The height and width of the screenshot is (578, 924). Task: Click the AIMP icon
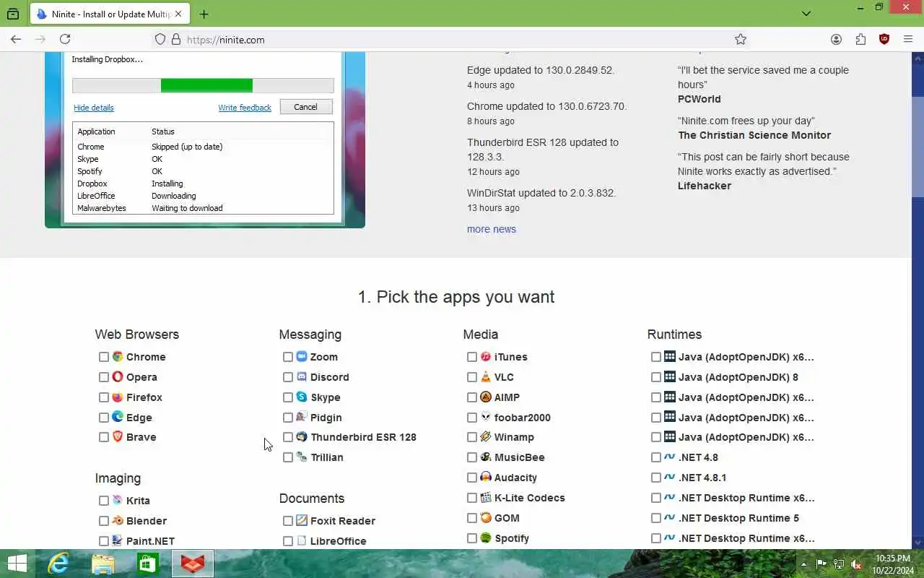coord(486,397)
